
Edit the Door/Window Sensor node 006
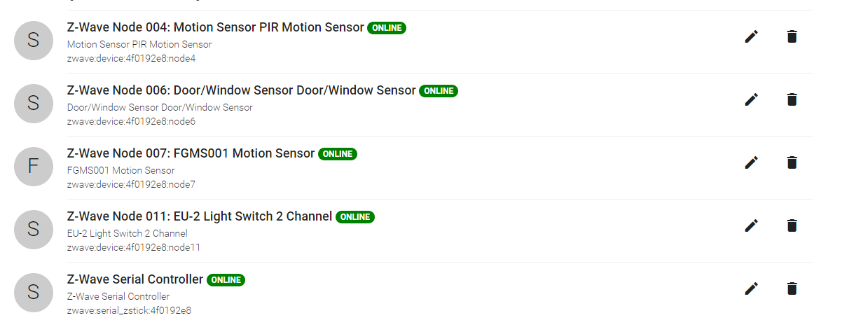(x=751, y=99)
